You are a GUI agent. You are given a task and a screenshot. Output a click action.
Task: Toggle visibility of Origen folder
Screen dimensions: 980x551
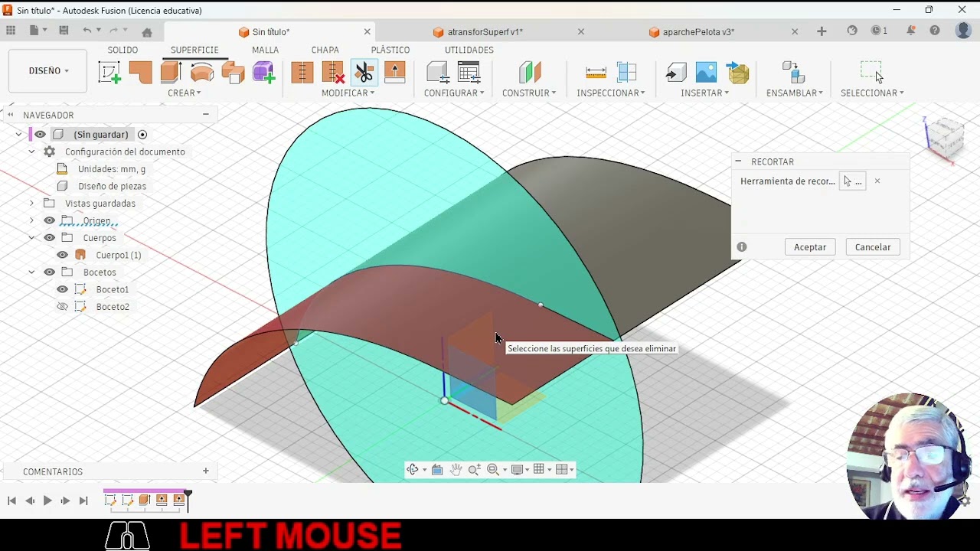pos(50,220)
